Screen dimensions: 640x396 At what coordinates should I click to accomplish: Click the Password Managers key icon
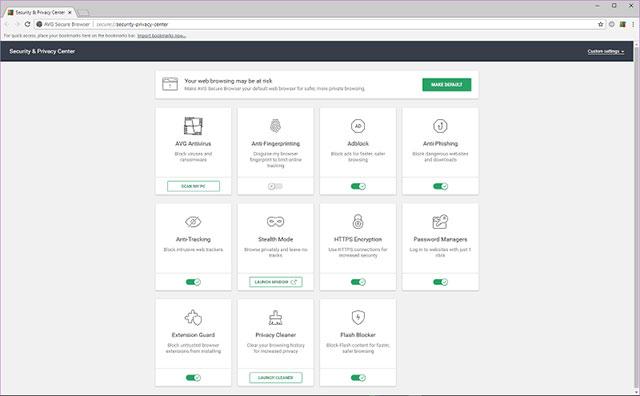pos(440,222)
